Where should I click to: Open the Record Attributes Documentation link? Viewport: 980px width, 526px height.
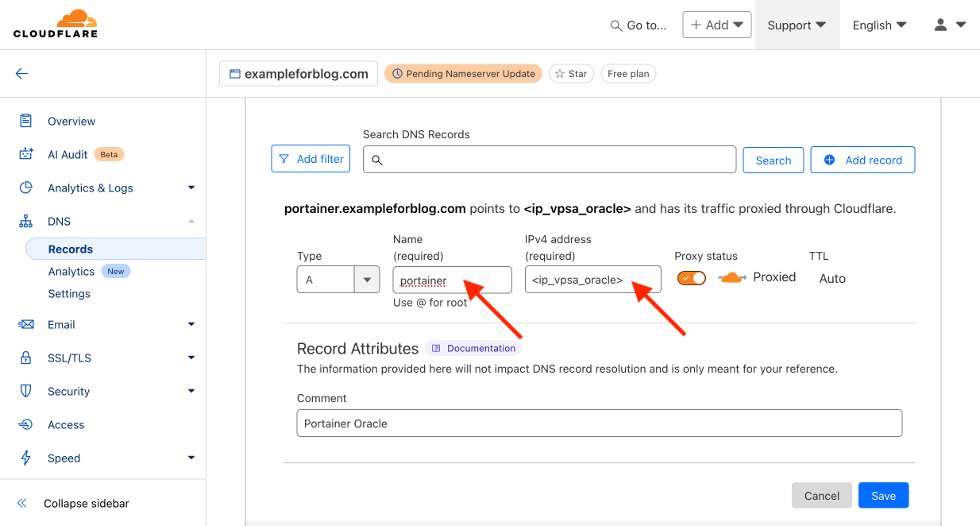[473, 348]
